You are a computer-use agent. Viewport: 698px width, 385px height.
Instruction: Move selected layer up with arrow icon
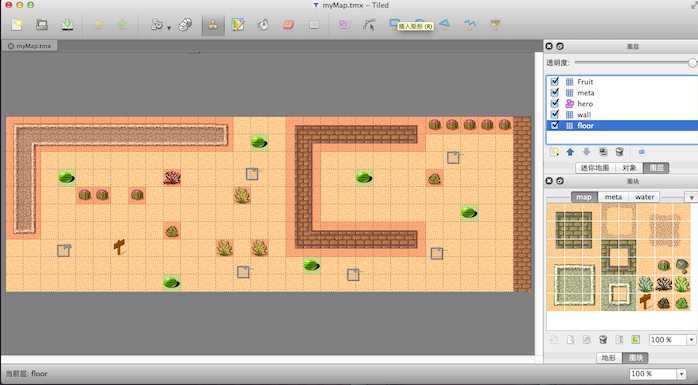[570, 152]
